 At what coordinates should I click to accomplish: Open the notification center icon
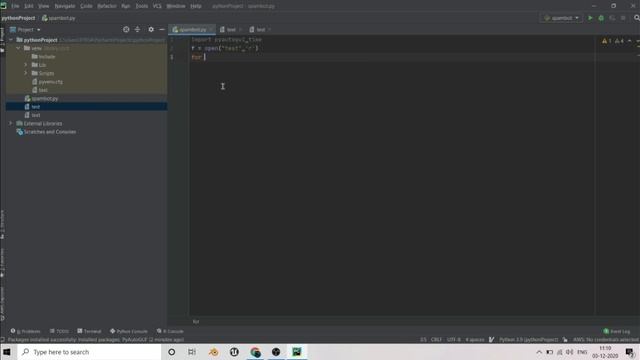point(629,352)
